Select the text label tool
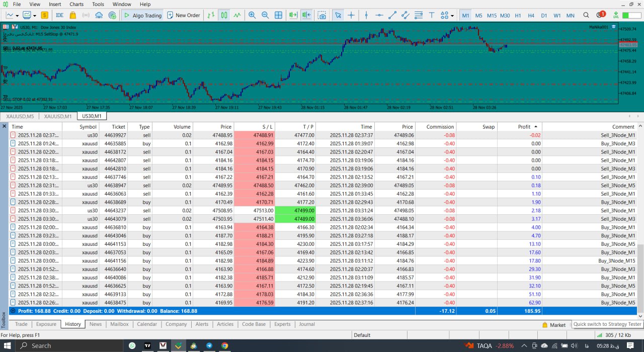The image size is (644, 352). pyautogui.click(x=432, y=15)
